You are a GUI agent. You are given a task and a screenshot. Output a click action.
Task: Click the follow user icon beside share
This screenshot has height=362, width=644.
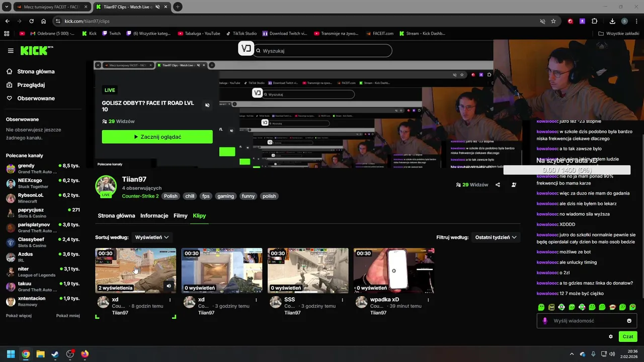click(514, 185)
